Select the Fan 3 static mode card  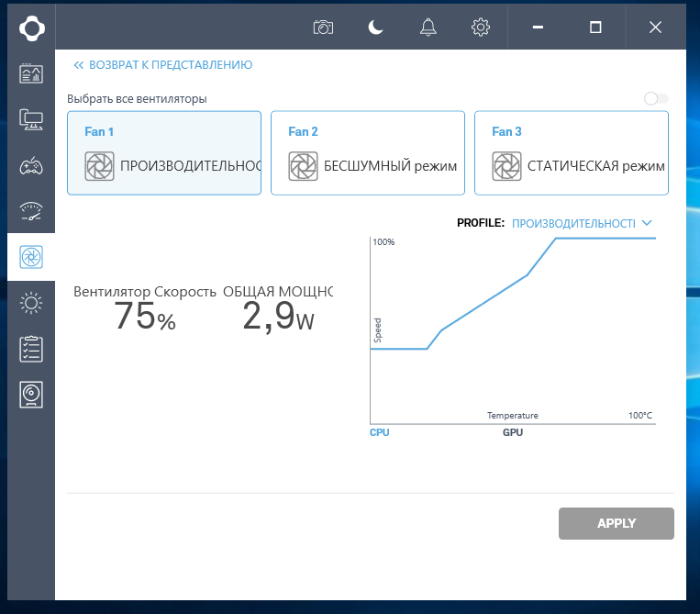[x=572, y=153]
